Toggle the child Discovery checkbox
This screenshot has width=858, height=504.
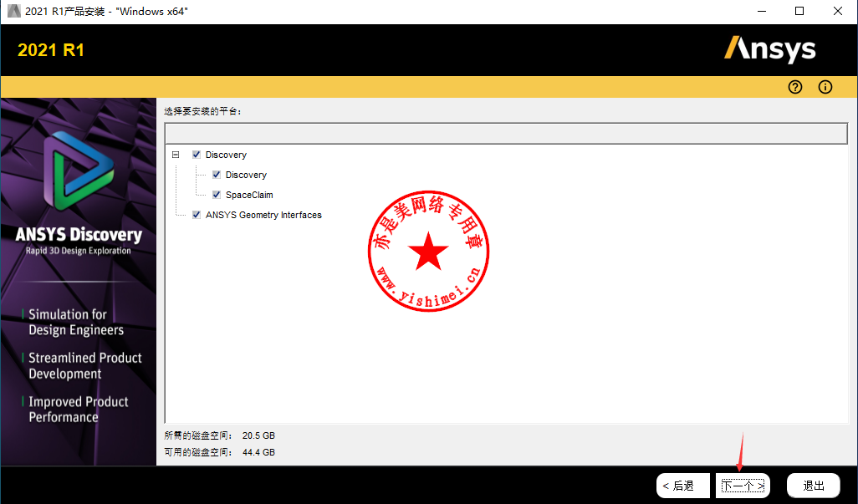[x=217, y=175]
